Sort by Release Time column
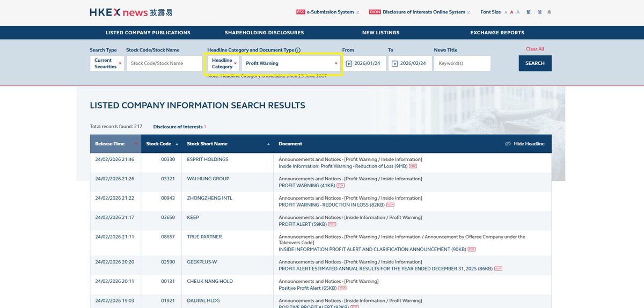Image resolution: width=644 pixels, height=308 pixels. point(115,144)
